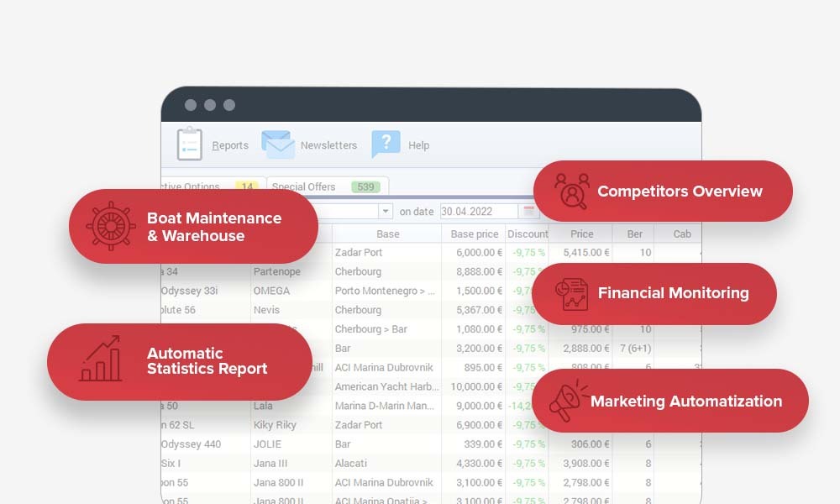Image resolution: width=840 pixels, height=504 pixels.
Task: Click the Discount column header
Action: 528,234
